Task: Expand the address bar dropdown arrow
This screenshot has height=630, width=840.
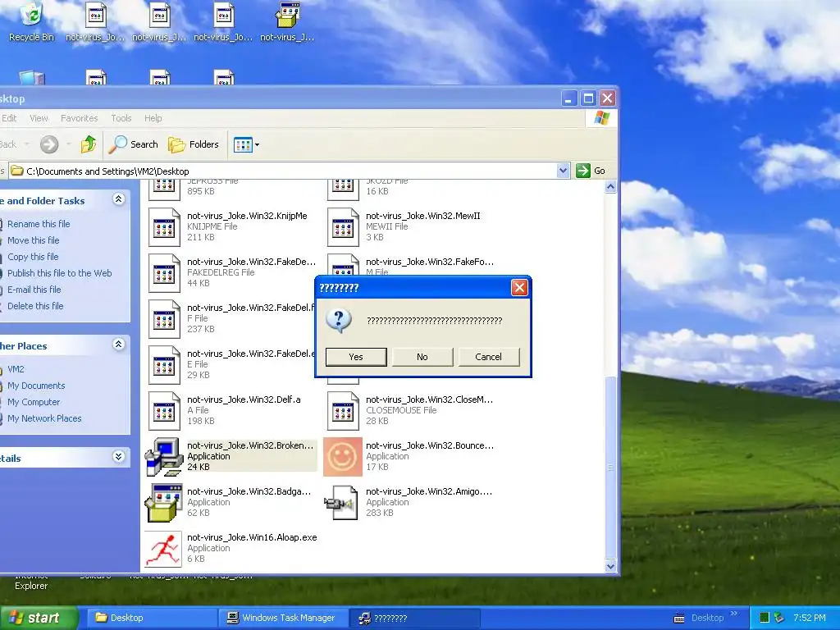Action: click(x=563, y=171)
